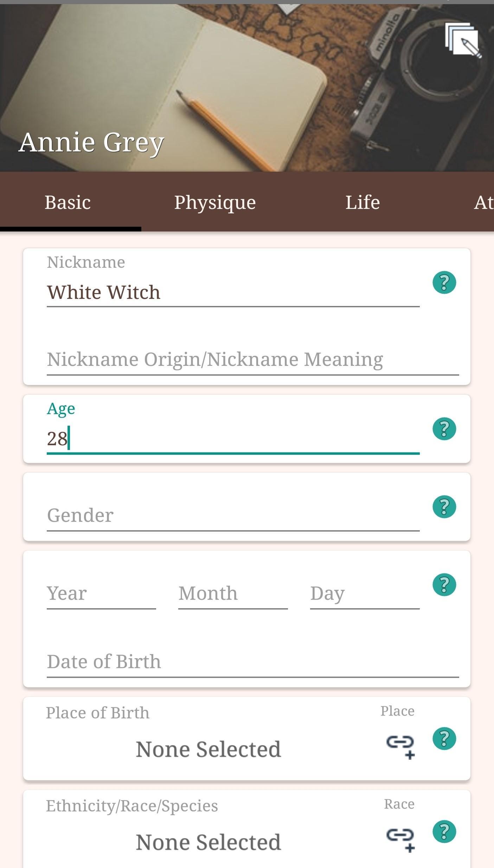Click the Day input field
Viewport: 494px width, 868px height.
coord(365,594)
